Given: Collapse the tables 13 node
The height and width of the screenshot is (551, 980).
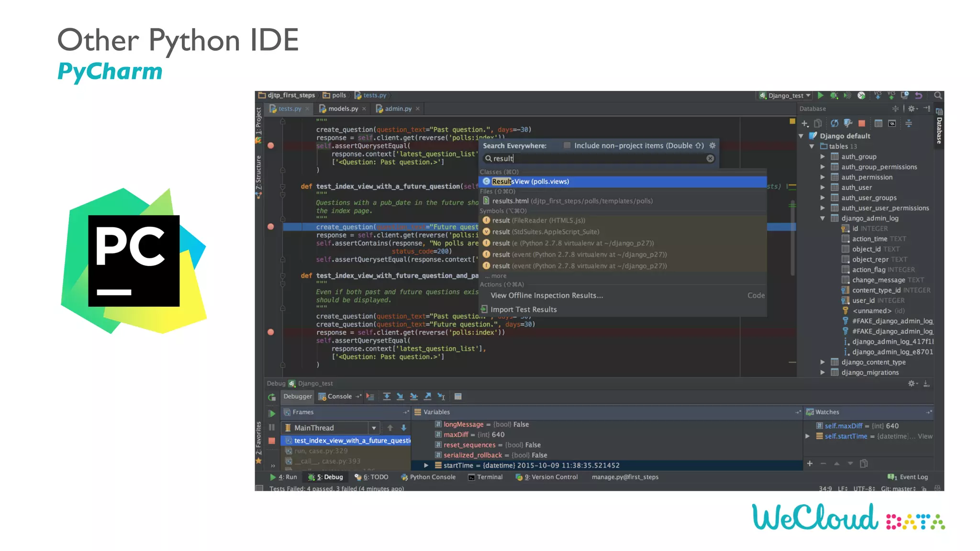Looking at the screenshot, I should (x=812, y=146).
